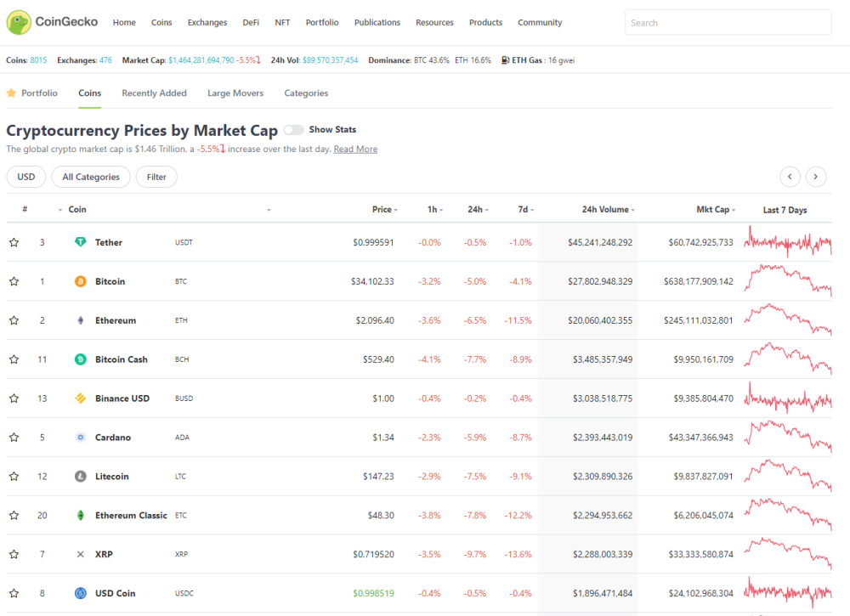850x616 pixels.
Task: Open the NFT menu
Action: (282, 22)
